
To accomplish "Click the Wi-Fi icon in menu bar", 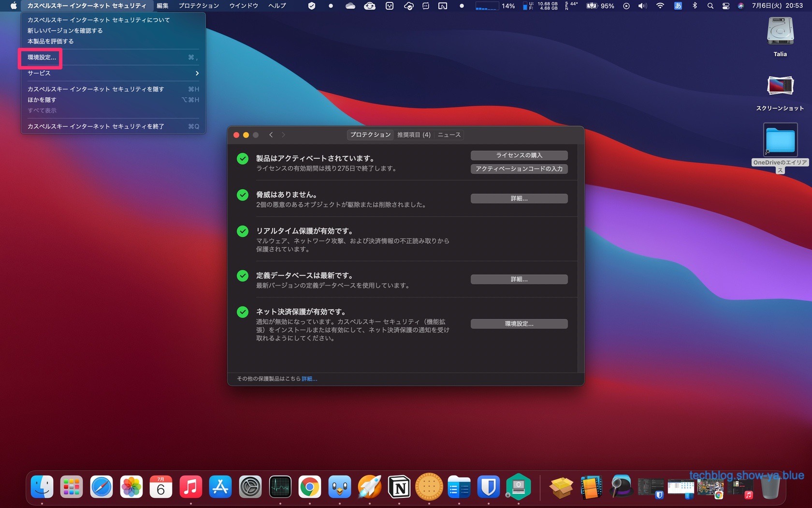I will pos(660,6).
